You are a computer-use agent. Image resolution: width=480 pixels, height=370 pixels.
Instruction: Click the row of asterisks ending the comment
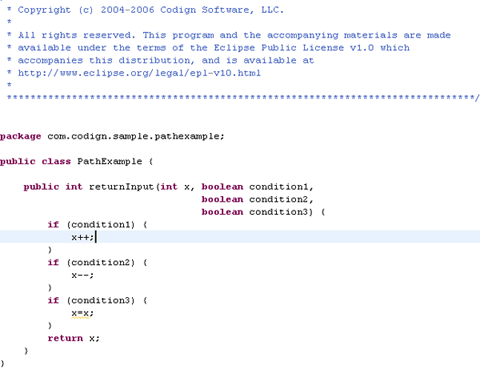(243, 98)
